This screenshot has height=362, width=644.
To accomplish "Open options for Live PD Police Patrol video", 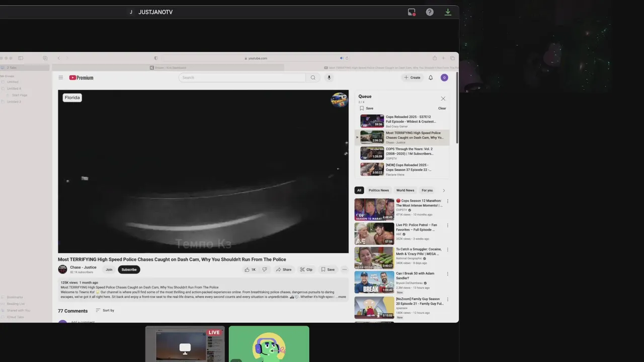I will pos(447,225).
